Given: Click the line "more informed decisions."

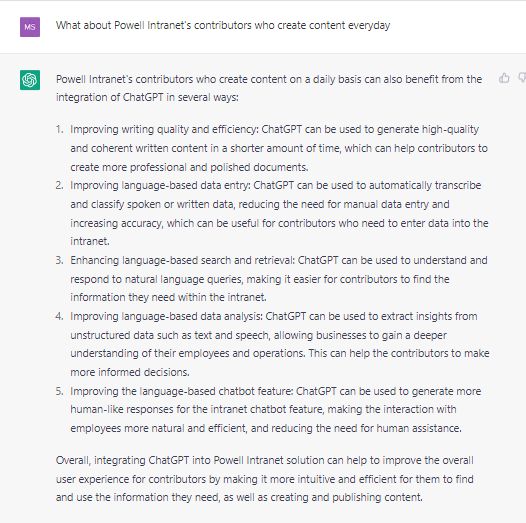Looking at the screenshot, I should (130, 372).
